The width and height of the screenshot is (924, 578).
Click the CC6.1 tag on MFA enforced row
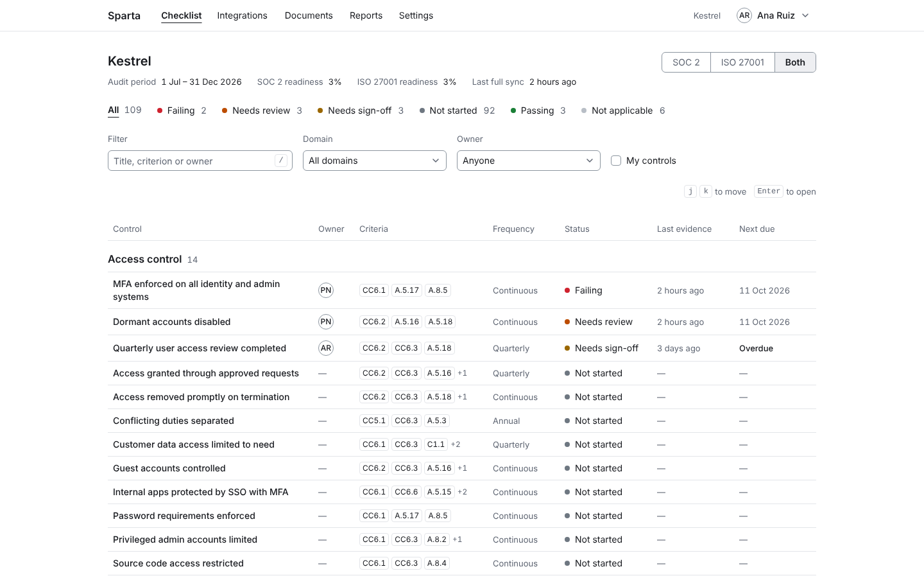(x=374, y=290)
